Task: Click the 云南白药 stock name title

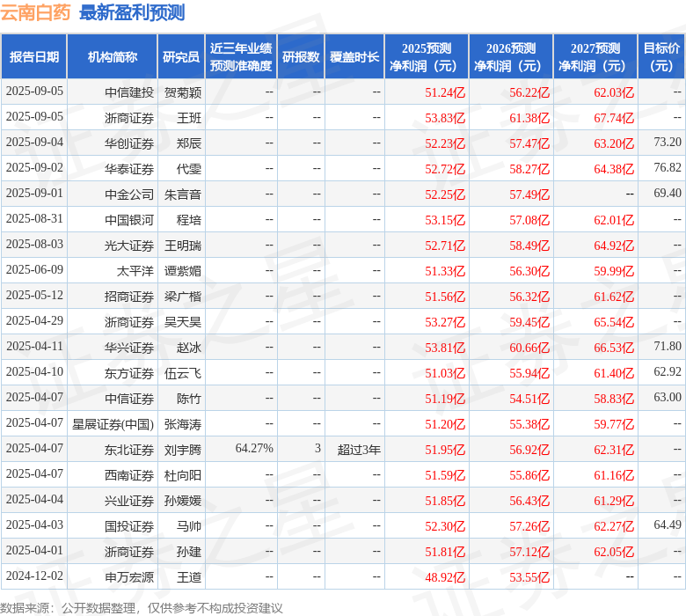Action: (x=36, y=13)
